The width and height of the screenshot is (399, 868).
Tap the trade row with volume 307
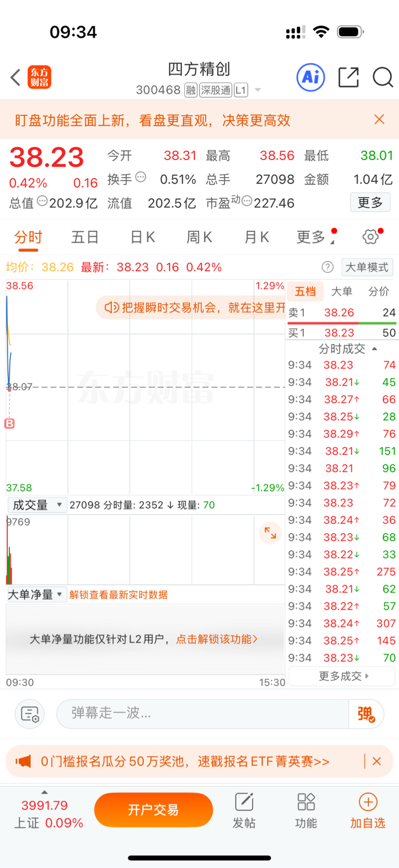[342, 623]
